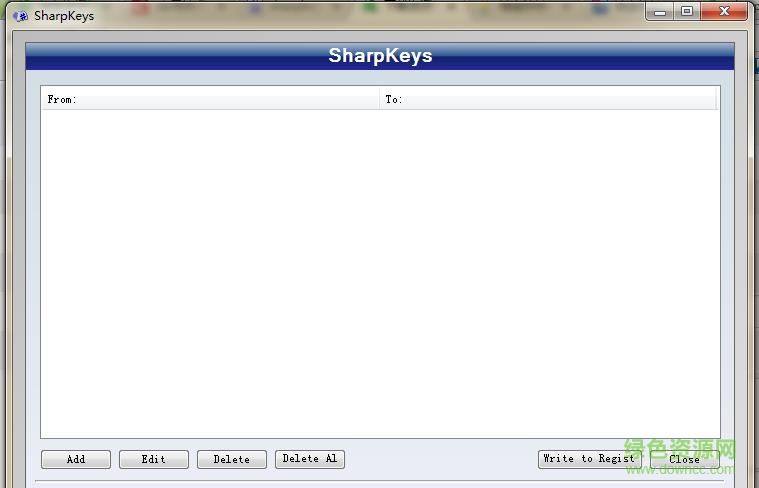Click the Delete button
Image resolution: width=759 pixels, height=488 pixels.
click(232, 459)
